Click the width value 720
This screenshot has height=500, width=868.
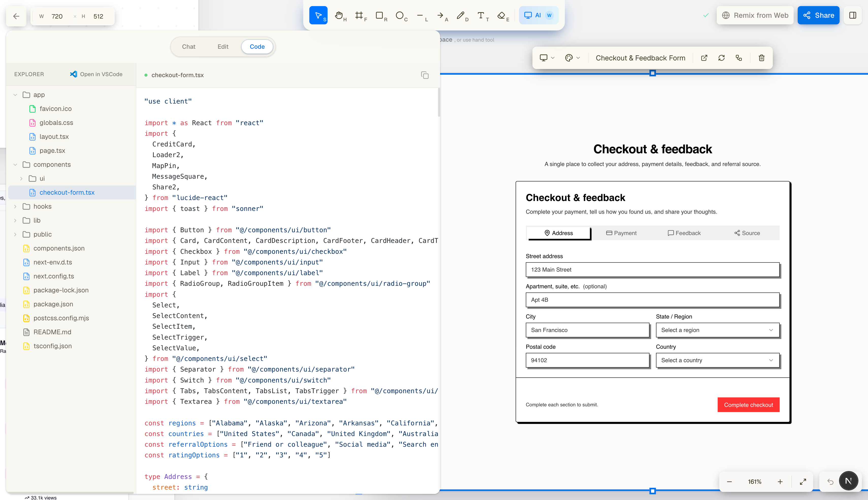point(57,16)
